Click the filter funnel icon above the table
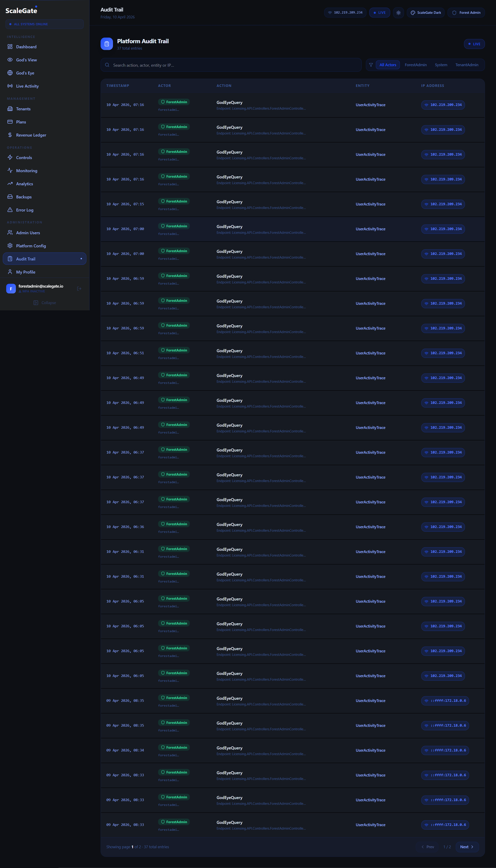 click(371, 65)
